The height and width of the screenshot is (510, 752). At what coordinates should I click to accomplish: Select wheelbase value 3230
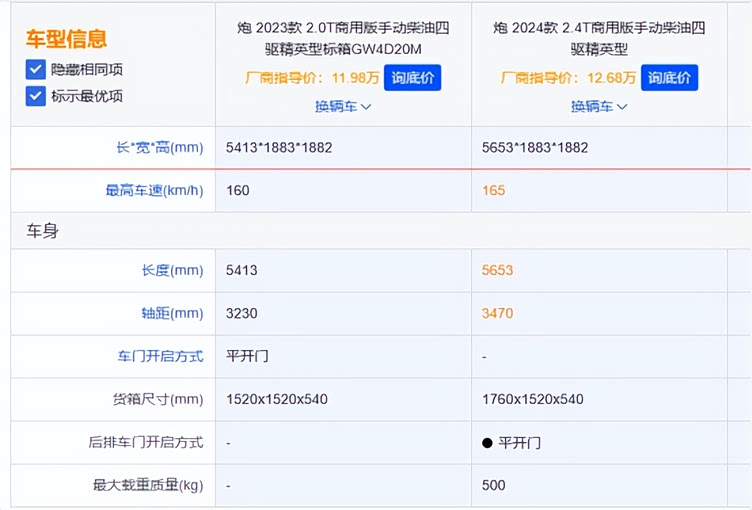coord(242,313)
